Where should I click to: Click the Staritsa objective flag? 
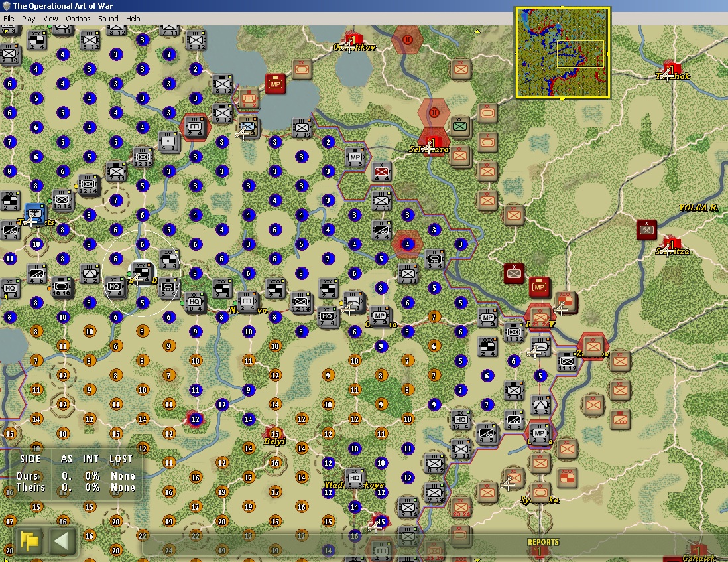point(672,244)
